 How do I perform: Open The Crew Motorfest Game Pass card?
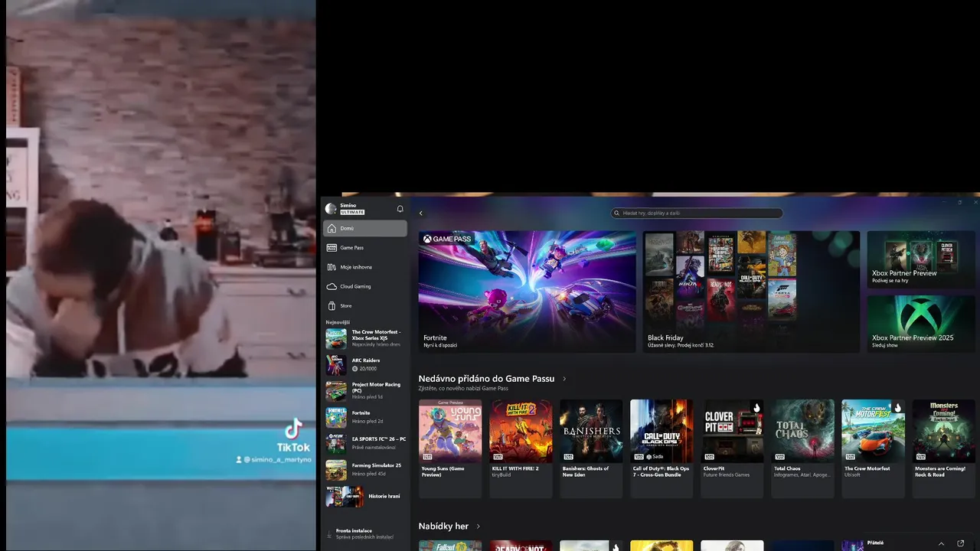(873, 448)
